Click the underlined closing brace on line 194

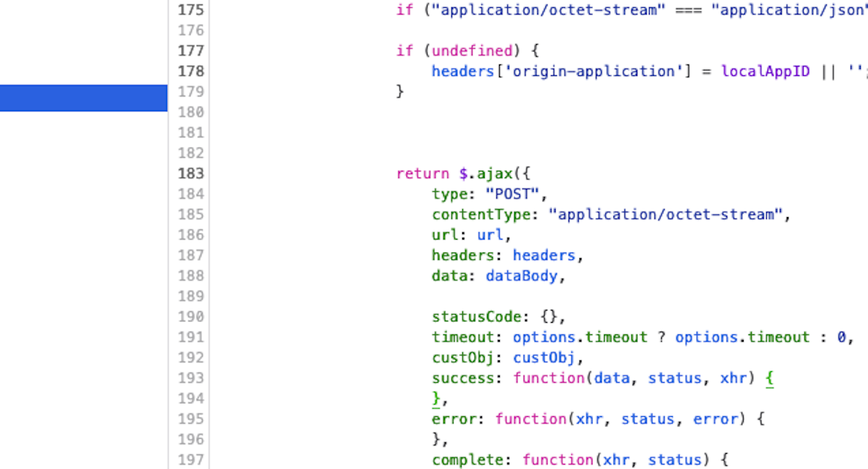(x=436, y=399)
